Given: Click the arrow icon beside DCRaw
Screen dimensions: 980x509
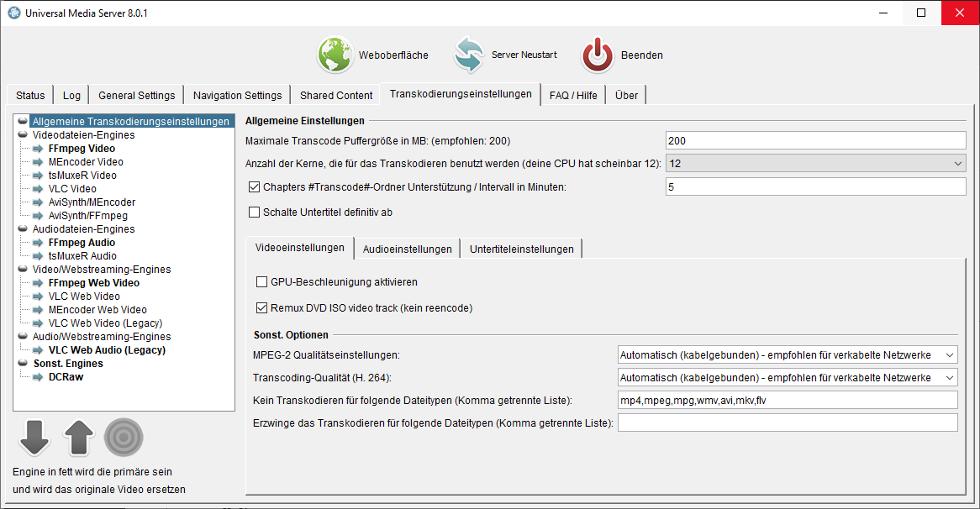Looking at the screenshot, I should pyautogui.click(x=38, y=377).
